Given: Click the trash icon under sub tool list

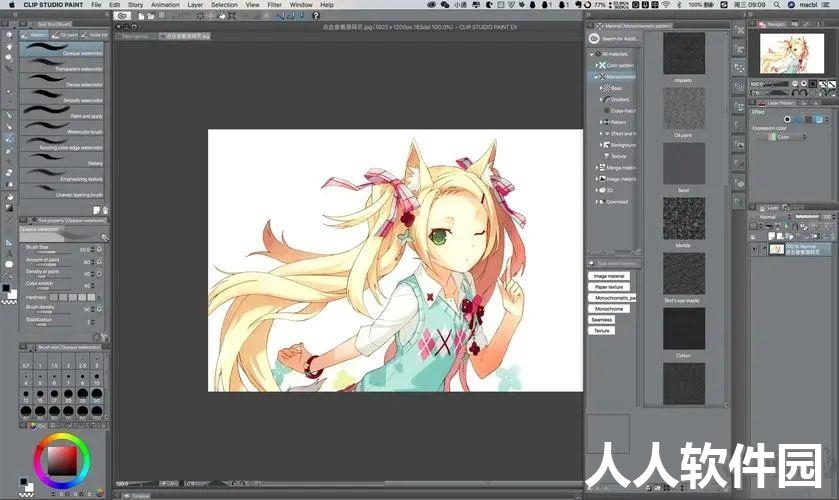Looking at the screenshot, I should click(105, 210).
